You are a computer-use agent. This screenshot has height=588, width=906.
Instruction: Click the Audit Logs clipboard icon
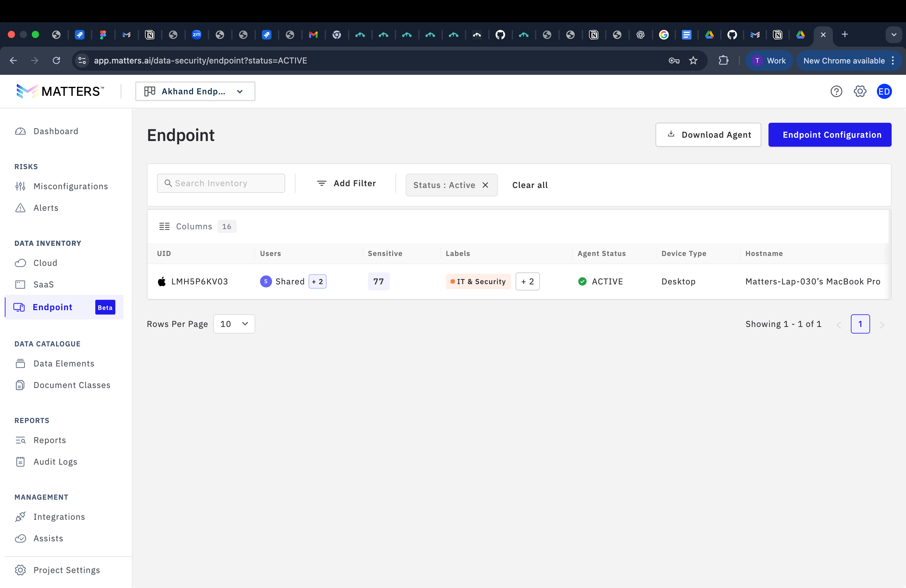pos(20,462)
